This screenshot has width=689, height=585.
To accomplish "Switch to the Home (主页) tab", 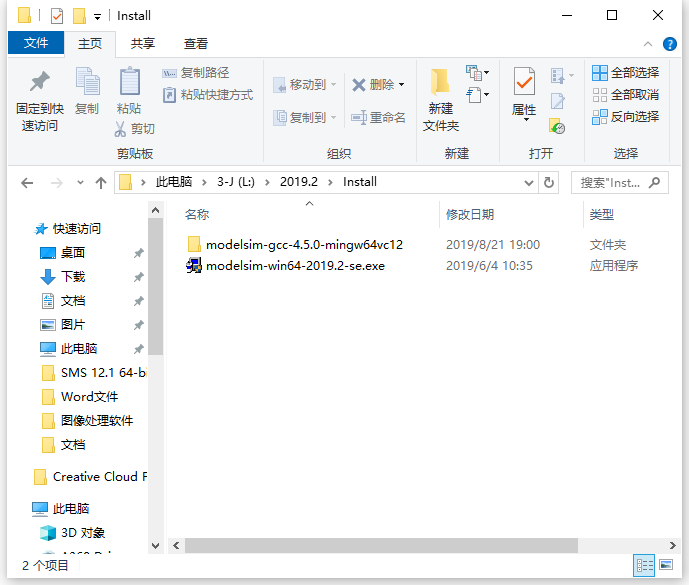I will pos(90,44).
